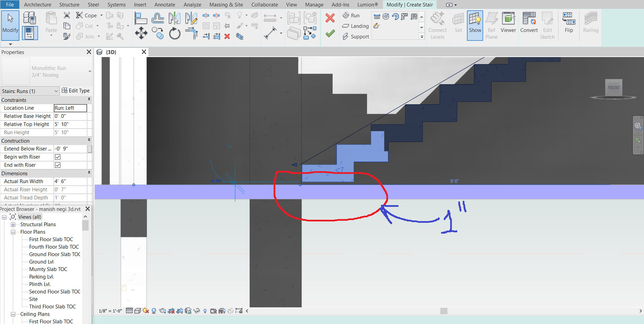The width and height of the screenshot is (644, 324).
Task: Select Ground Lvl floor plan
Action: (41, 262)
